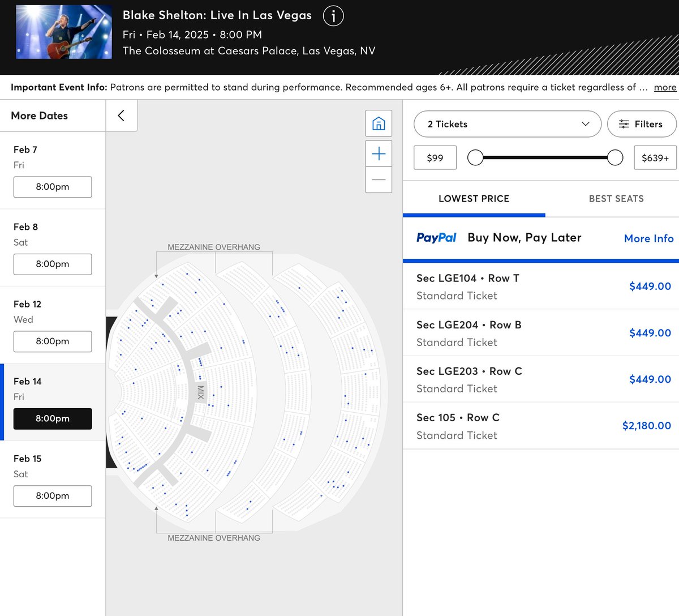Open the event info circle icon
The width and height of the screenshot is (679, 616).
pyautogui.click(x=333, y=16)
